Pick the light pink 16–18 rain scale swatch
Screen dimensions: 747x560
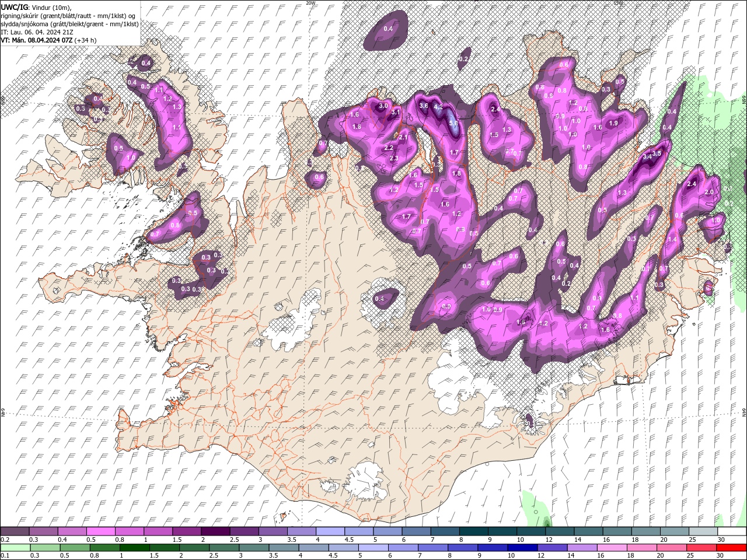pos(612,548)
